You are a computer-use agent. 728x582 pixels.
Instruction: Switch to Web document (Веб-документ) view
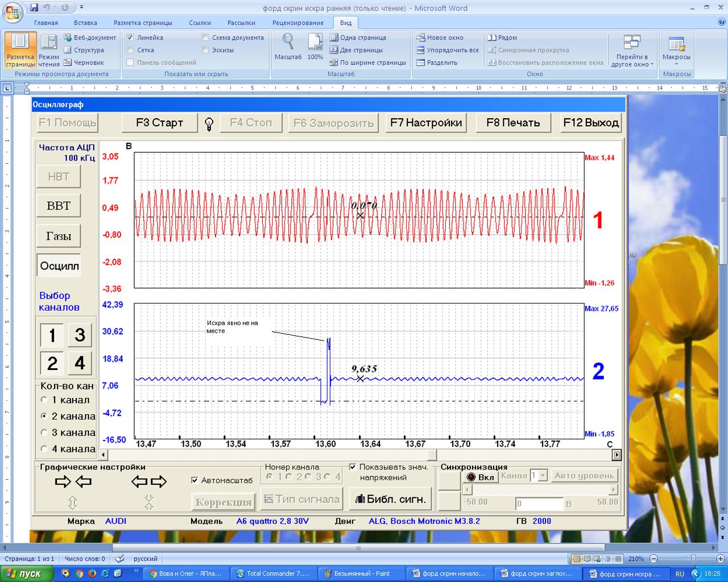pos(90,38)
